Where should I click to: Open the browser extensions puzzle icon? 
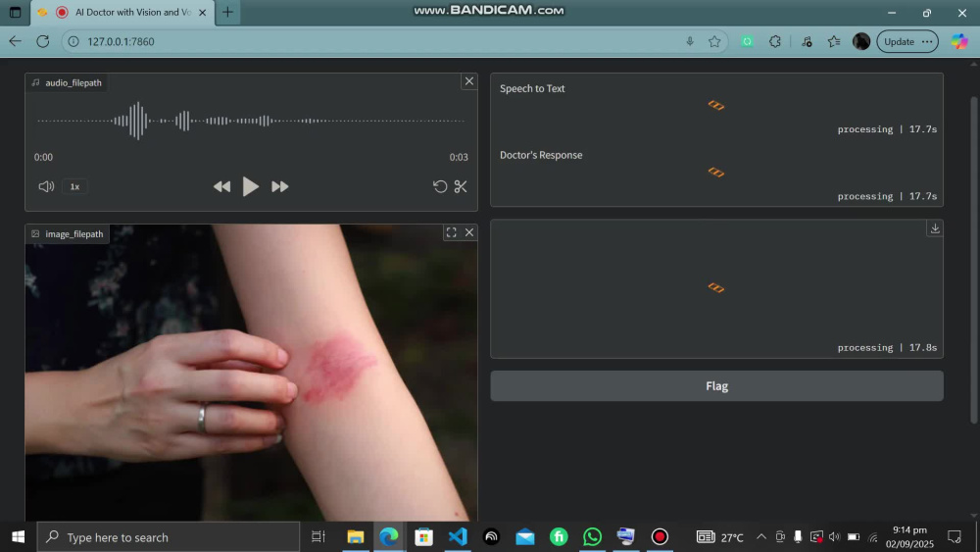pos(775,41)
